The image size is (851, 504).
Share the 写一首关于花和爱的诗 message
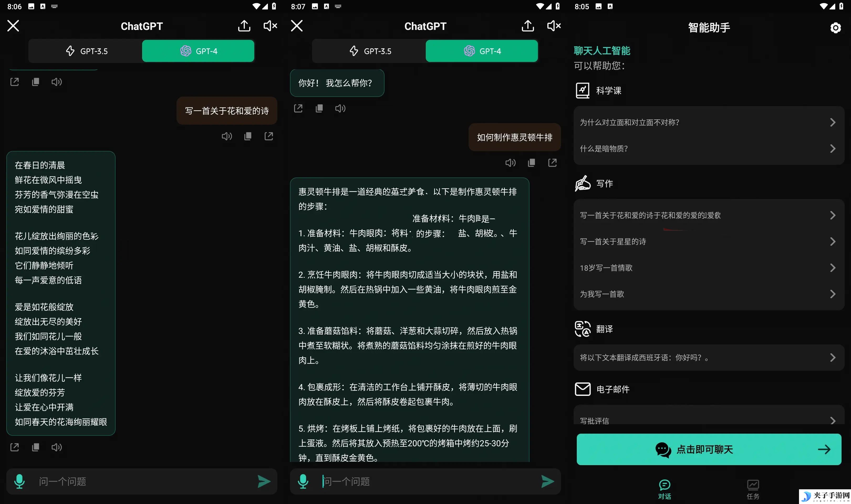pyautogui.click(x=269, y=136)
